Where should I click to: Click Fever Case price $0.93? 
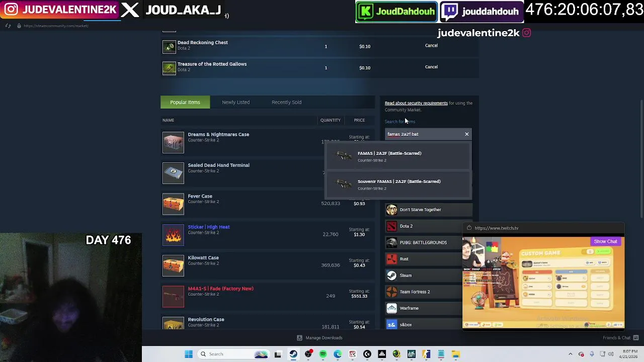(359, 204)
